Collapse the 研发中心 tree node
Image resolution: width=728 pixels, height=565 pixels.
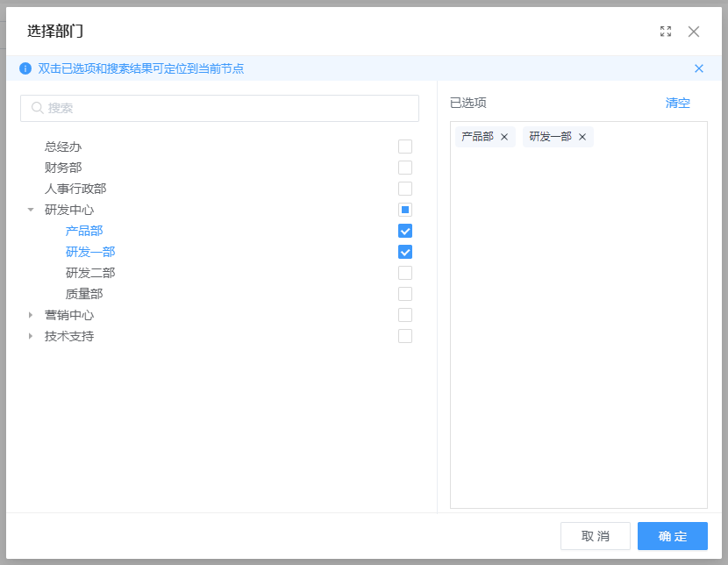click(x=31, y=210)
